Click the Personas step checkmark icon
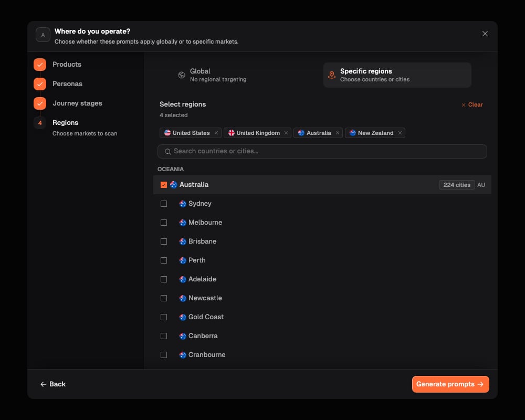The width and height of the screenshot is (525, 420). [x=40, y=83]
